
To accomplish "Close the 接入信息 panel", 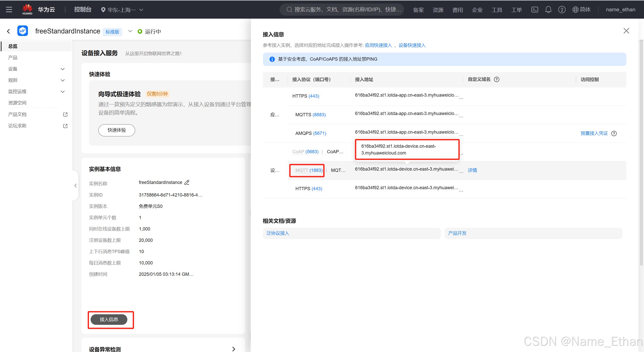I will pyautogui.click(x=626, y=31).
